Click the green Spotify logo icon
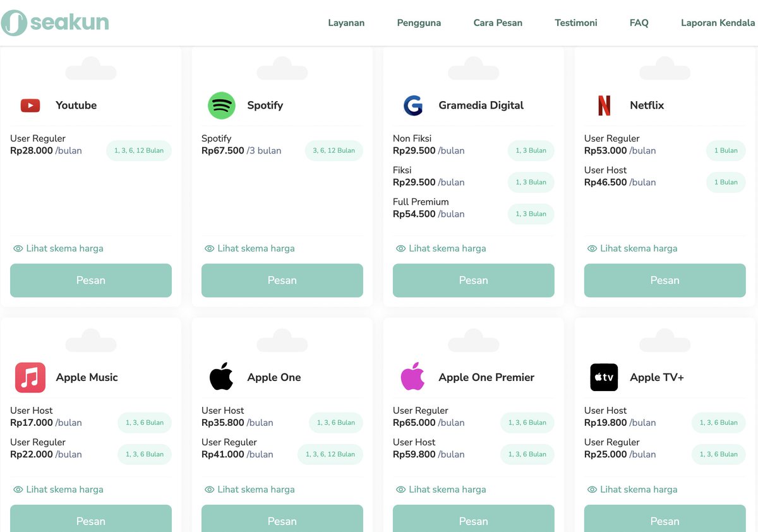 click(222, 106)
